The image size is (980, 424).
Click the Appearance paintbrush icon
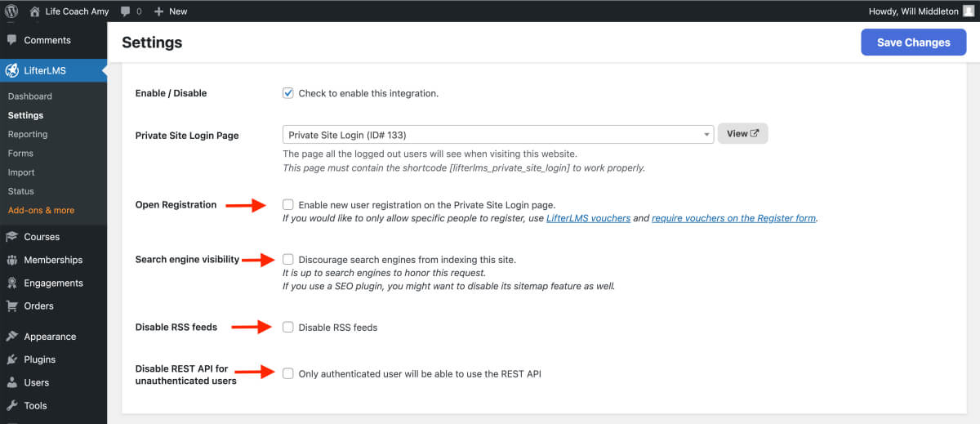(x=11, y=337)
